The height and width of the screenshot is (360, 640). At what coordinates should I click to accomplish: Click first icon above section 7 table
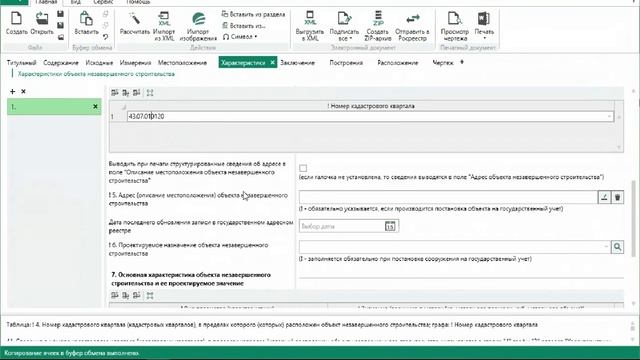[x=115, y=295]
